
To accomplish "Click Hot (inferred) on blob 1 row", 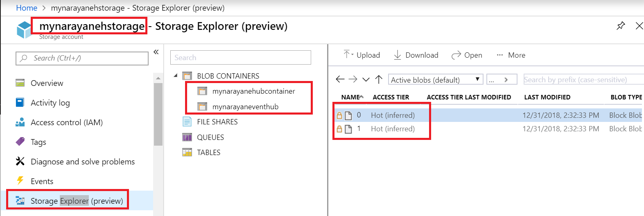I will (393, 129).
